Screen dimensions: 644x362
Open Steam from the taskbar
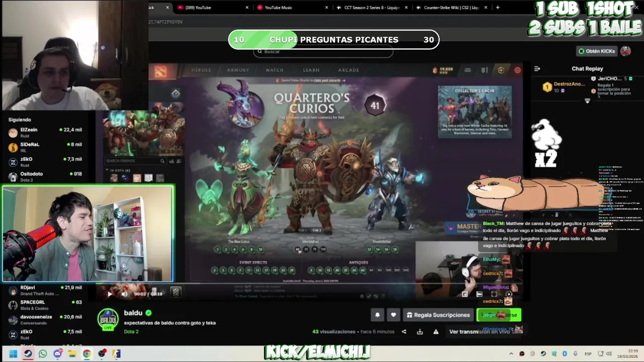click(x=28, y=354)
